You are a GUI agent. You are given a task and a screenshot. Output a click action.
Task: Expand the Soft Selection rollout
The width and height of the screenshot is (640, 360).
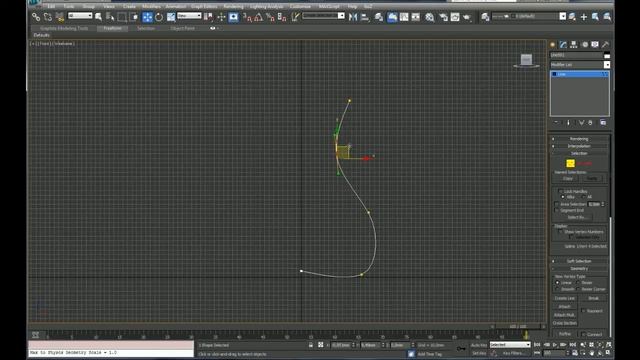point(579,261)
